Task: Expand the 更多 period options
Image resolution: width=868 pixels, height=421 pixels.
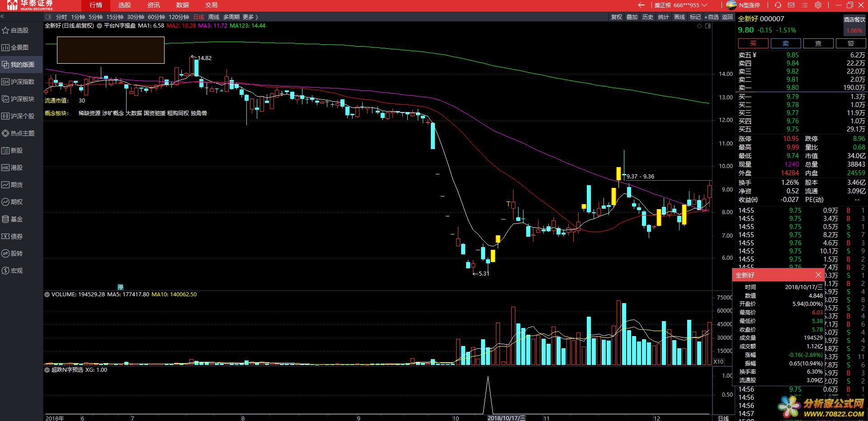Action: pos(250,17)
